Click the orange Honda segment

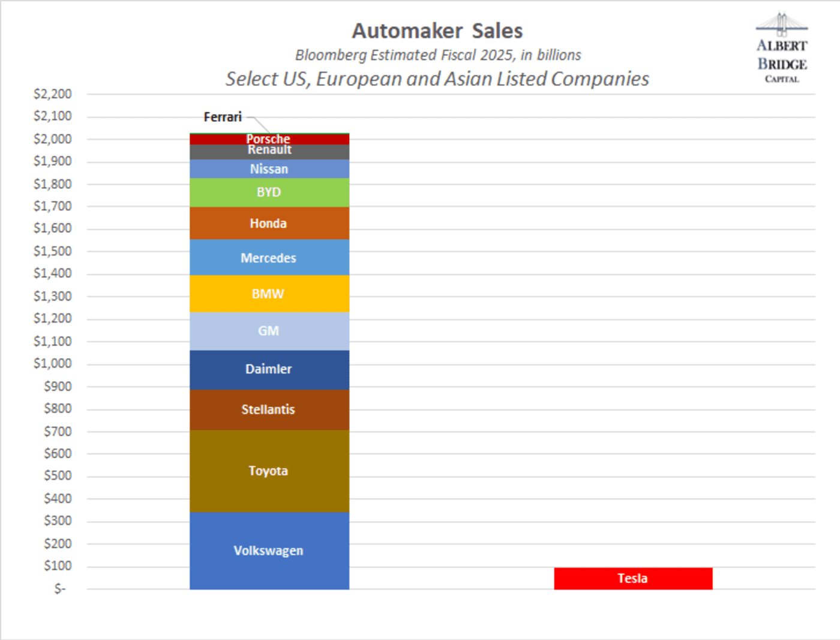point(269,224)
